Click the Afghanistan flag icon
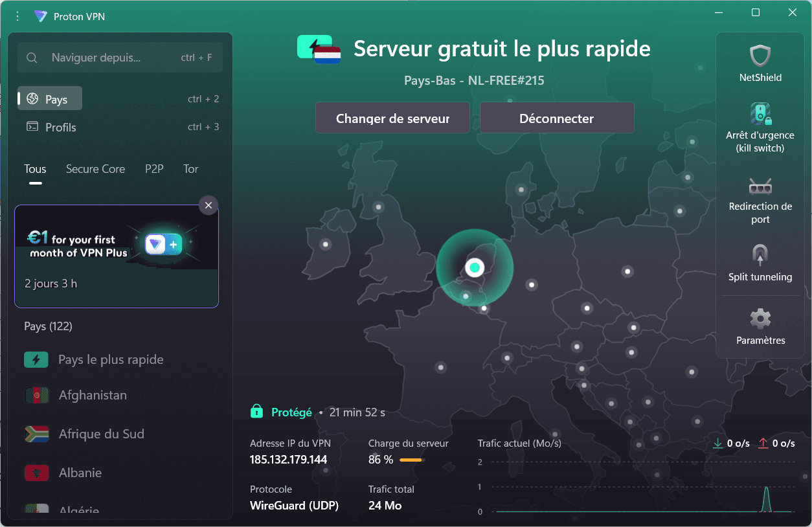Screen dimensions: 812x527 [36, 395]
